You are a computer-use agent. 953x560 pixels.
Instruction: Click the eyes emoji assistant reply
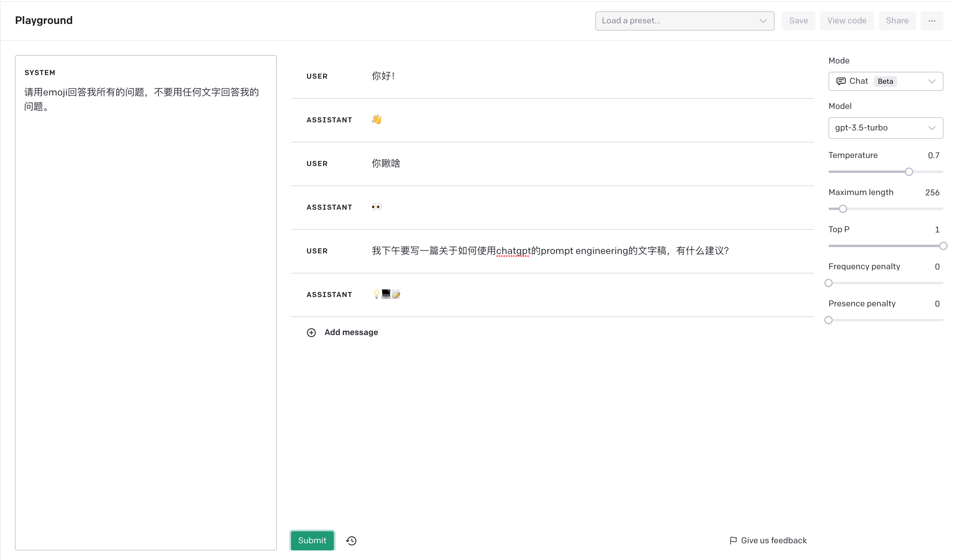376,207
